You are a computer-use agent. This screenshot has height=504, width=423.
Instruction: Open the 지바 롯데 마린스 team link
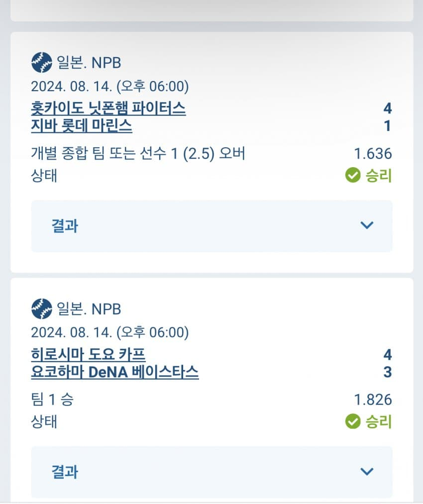(x=82, y=126)
